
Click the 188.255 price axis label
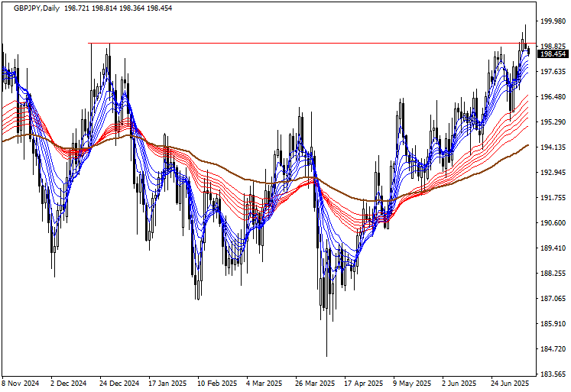(553, 274)
